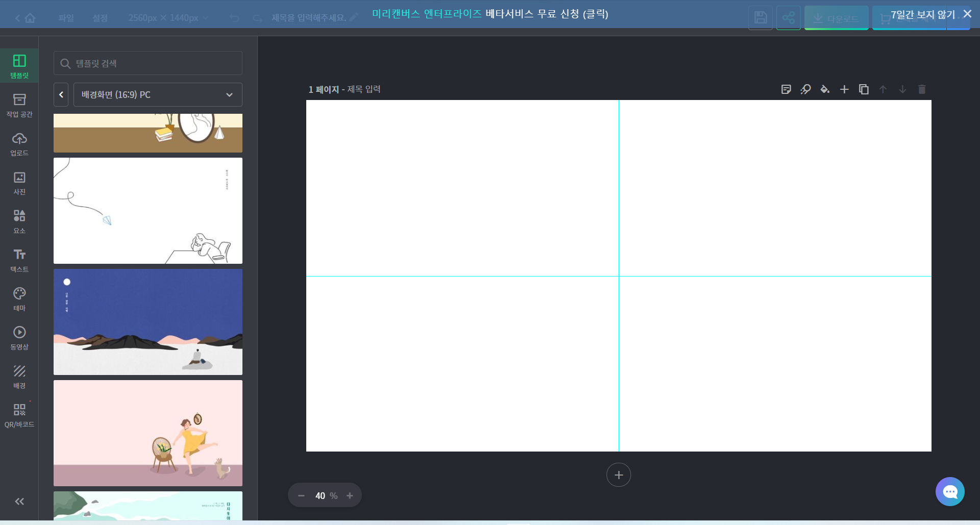This screenshot has width=980, height=525.
Task: Click the share icon
Action: click(x=789, y=18)
